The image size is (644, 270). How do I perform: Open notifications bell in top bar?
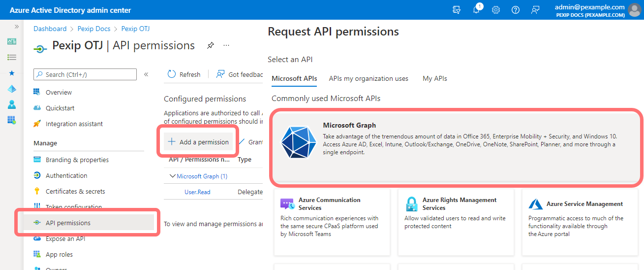tap(476, 10)
